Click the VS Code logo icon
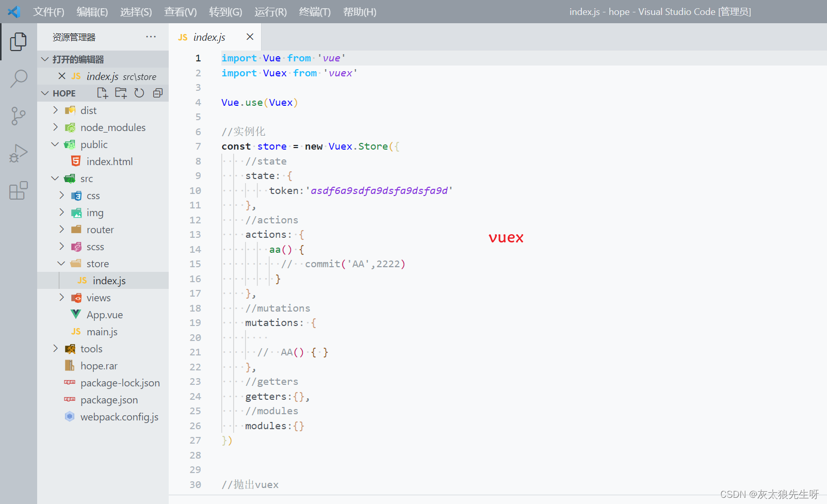This screenshot has height=504, width=827. tap(14, 11)
